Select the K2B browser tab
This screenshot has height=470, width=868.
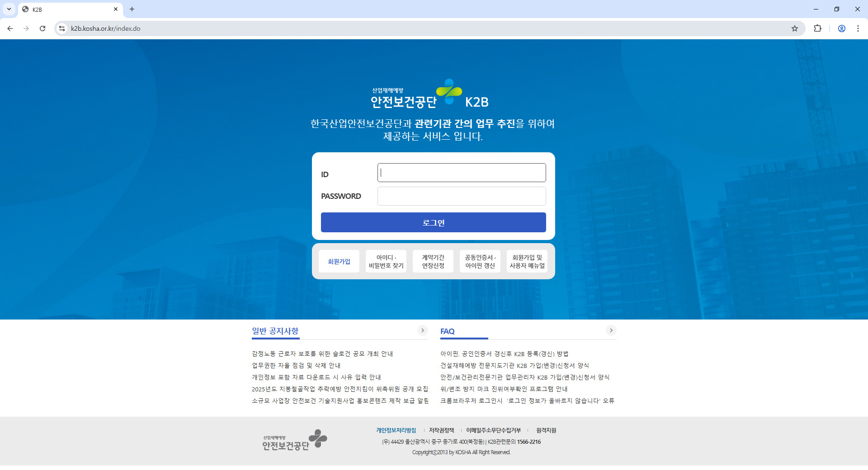coord(70,9)
